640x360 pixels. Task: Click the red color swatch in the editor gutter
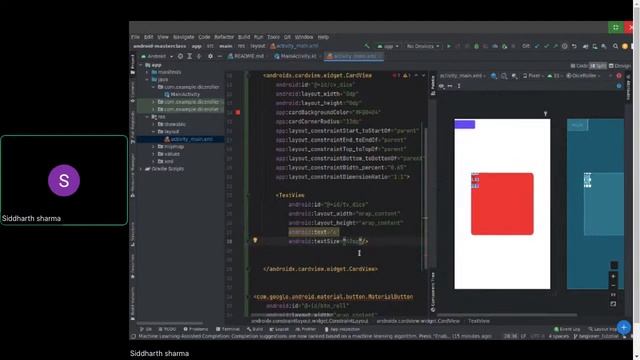pyautogui.click(x=238, y=112)
